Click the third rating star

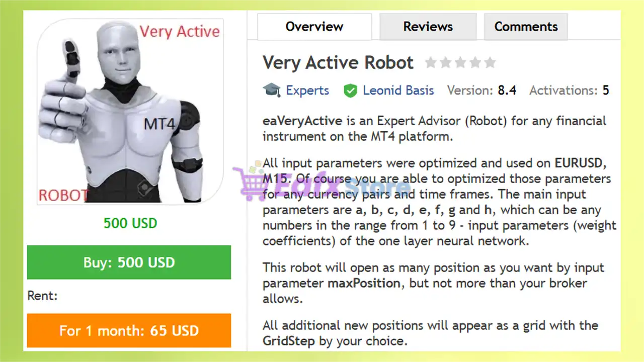coord(460,63)
